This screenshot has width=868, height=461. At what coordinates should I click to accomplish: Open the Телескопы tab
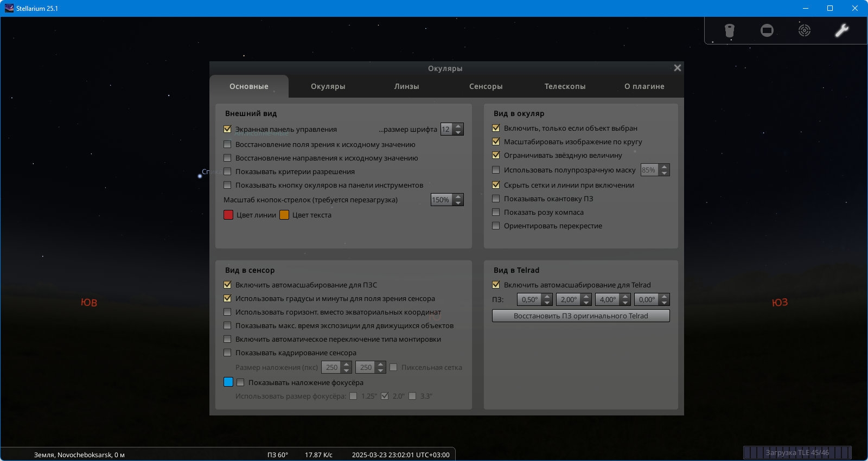pyautogui.click(x=565, y=86)
